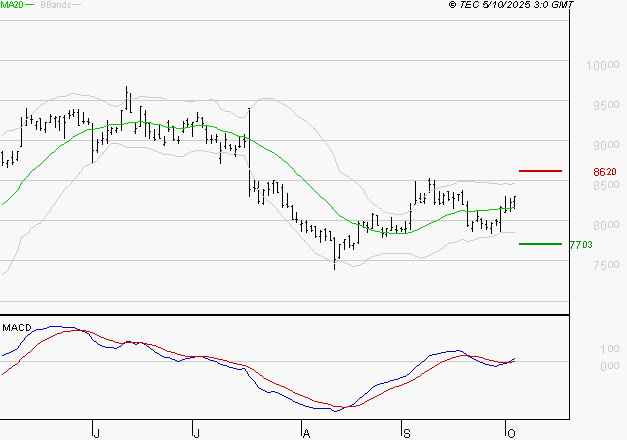627x440 pixels.
Task: Click the BBands legend label
Action: coord(56,5)
